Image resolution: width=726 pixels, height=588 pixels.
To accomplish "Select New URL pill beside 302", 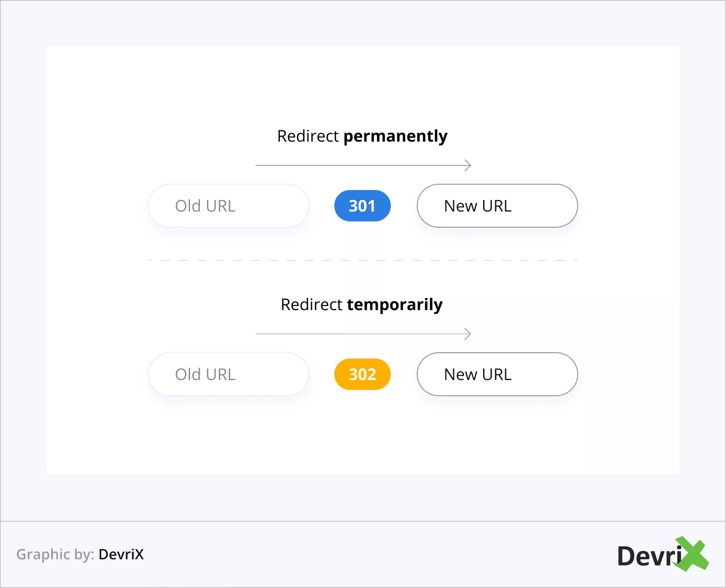I will [x=497, y=374].
